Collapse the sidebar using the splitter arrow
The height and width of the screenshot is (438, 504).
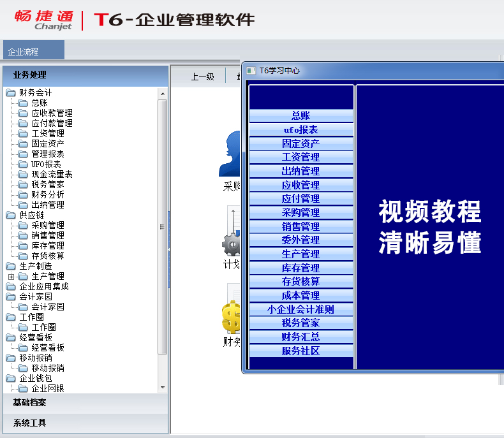point(169,249)
